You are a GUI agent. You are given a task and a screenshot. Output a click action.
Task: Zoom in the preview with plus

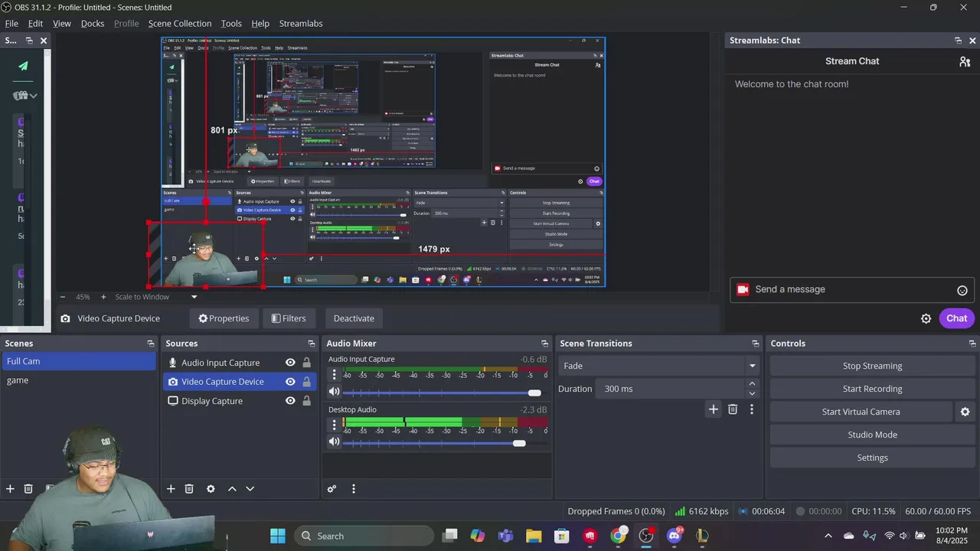(x=103, y=297)
